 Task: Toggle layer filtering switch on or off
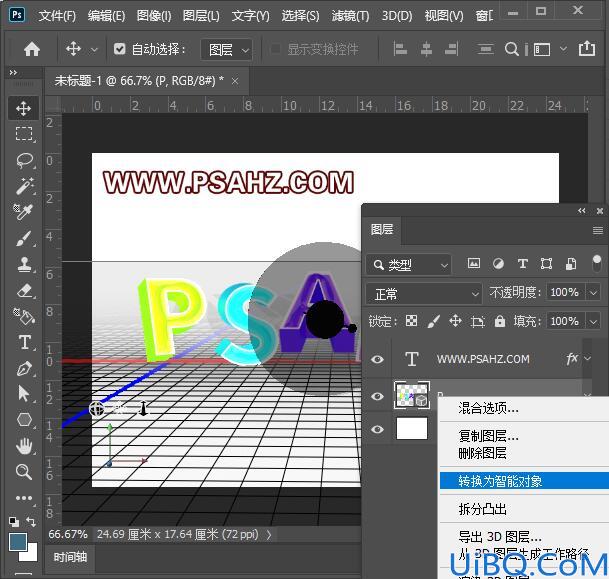coord(597,263)
